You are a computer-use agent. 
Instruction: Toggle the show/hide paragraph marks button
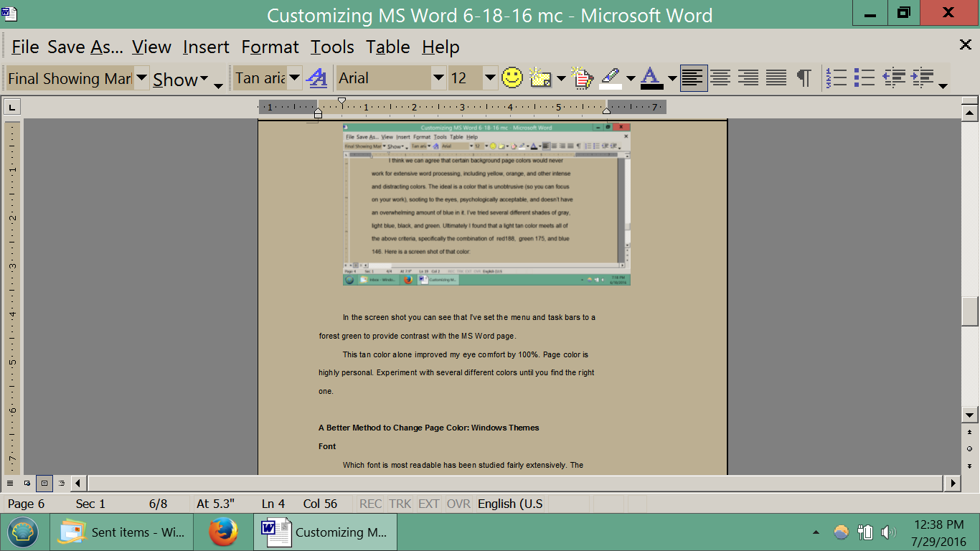[804, 77]
